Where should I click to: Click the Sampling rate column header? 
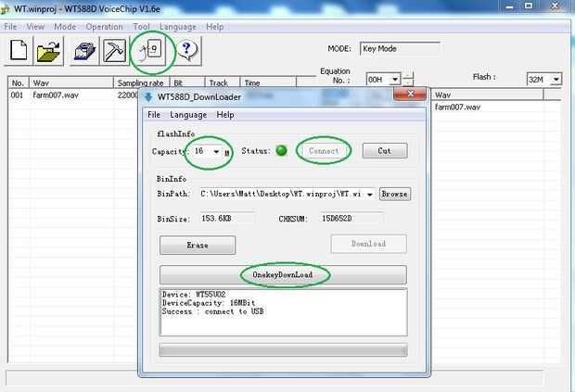141,82
